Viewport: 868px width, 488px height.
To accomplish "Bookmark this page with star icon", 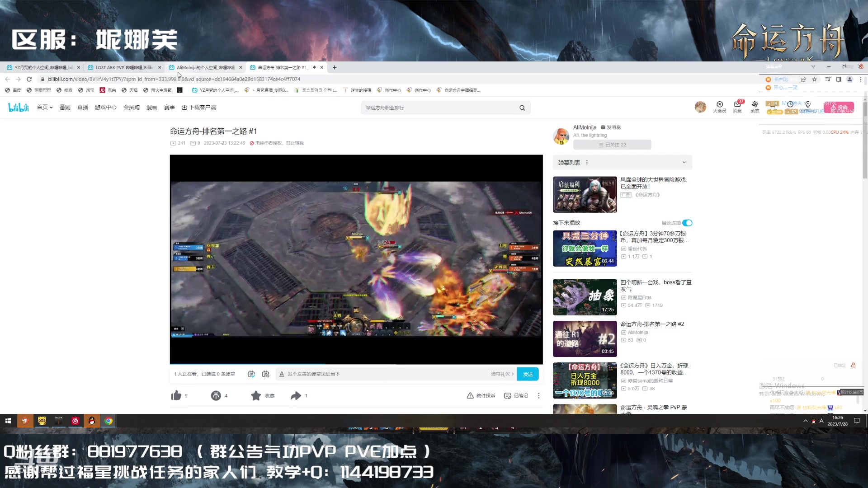I will click(x=814, y=79).
